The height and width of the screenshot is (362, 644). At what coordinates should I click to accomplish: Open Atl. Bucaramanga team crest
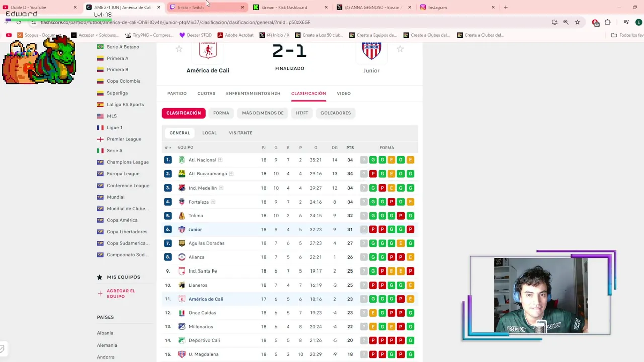tap(182, 174)
